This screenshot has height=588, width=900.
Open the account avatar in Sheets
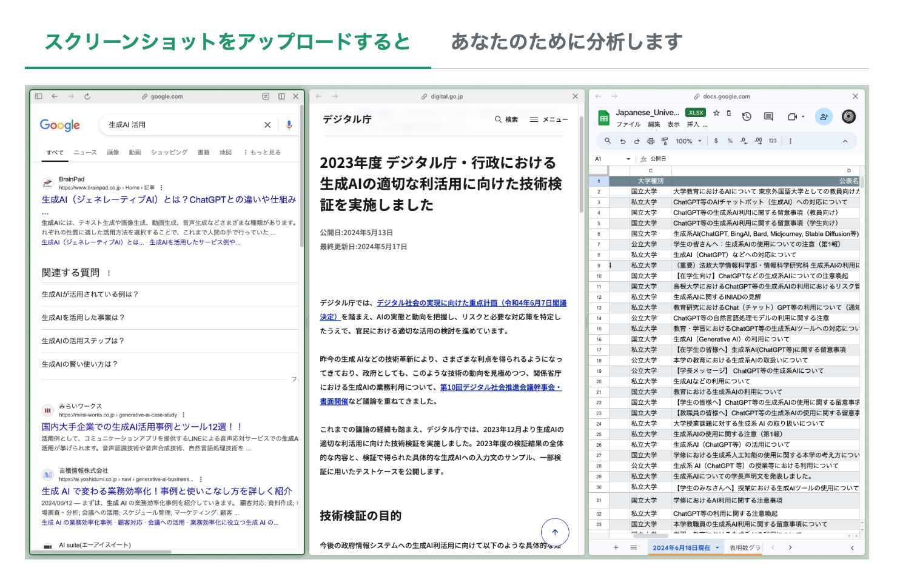click(849, 116)
